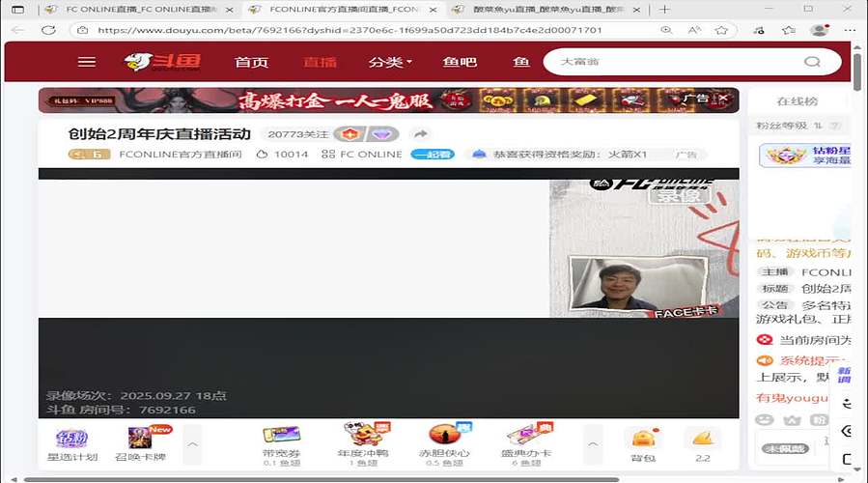Viewport: 868px width, 483px height.
Task: Click the vertical page scrollbar
Action: [857, 71]
